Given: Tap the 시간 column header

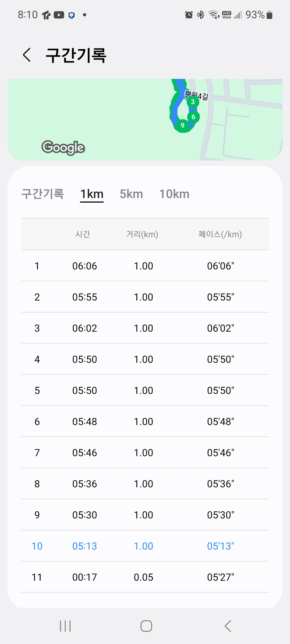Looking at the screenshot, I should (83, 234).
